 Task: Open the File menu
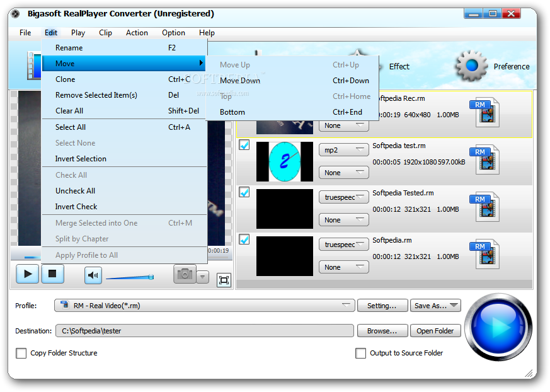pos(25,33)
